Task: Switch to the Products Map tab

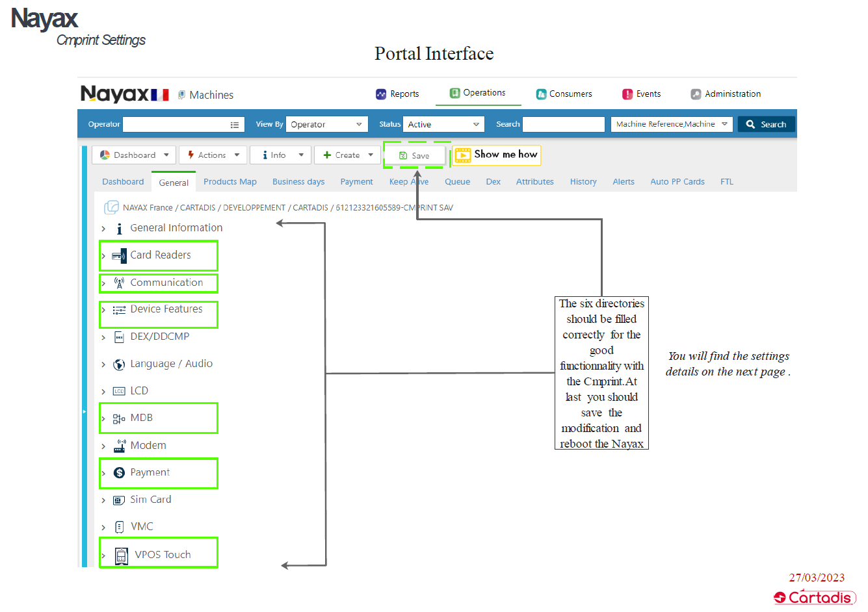Action: [230, 182]
